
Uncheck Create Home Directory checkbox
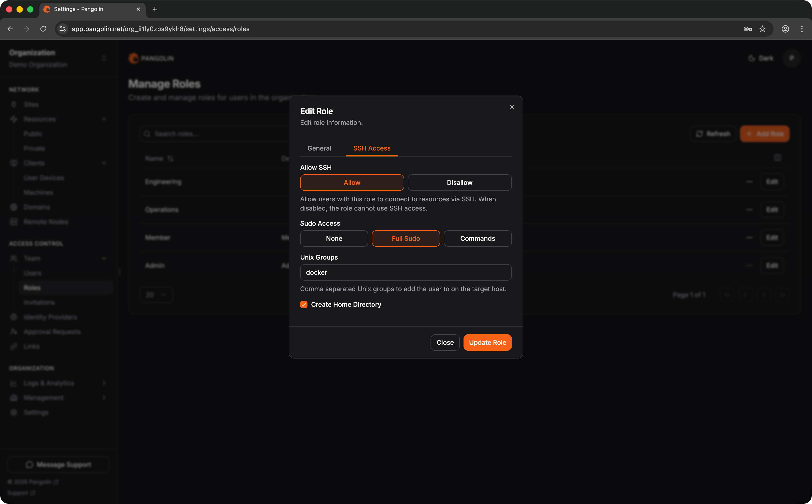pos(304,304)
